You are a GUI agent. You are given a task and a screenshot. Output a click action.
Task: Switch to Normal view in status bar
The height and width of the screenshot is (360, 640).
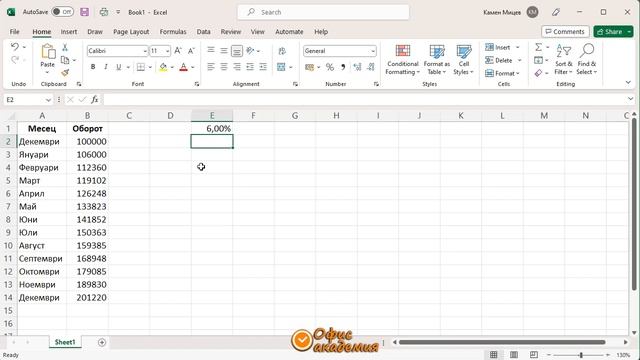coord(493,354)
